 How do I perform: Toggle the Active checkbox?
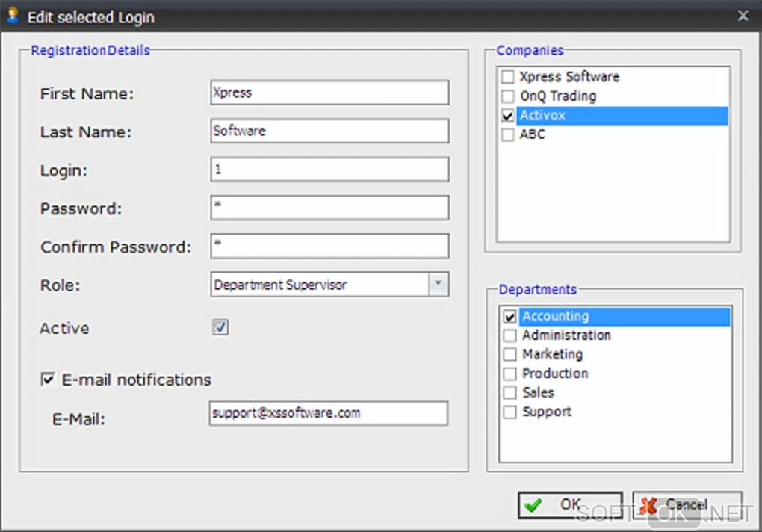[220, 327]
